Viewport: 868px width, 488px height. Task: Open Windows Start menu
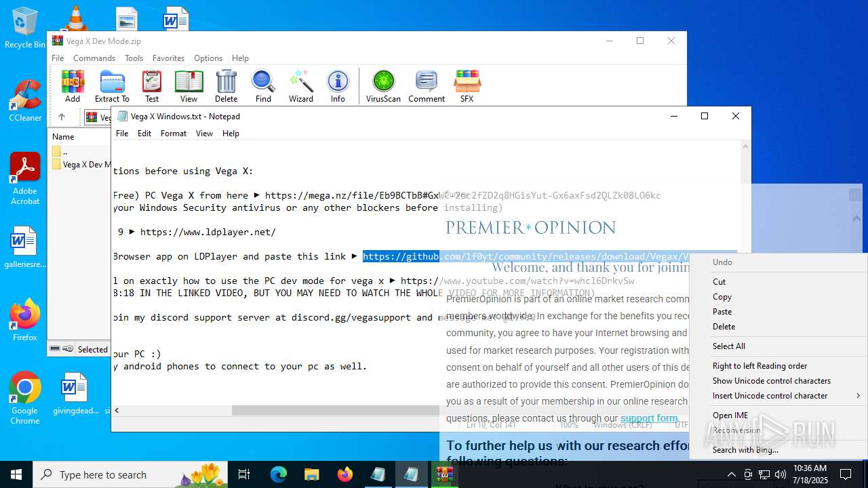click(16, 474)
